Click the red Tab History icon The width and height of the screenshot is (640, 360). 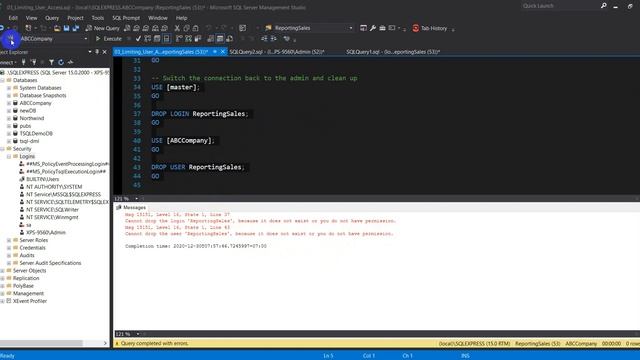pyautogui.click(x=416, y=28)
